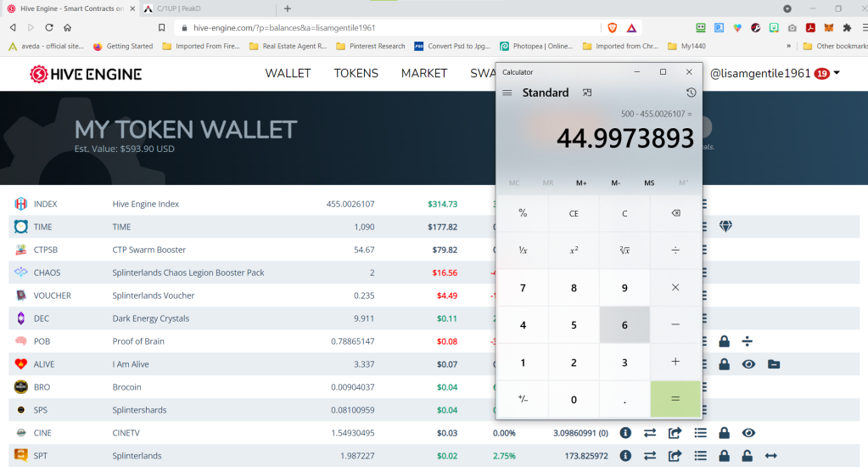Click the double-arrow delegate icon in SPT row
This screenshot has height=467, width=868.
click(x=770, y=456)
